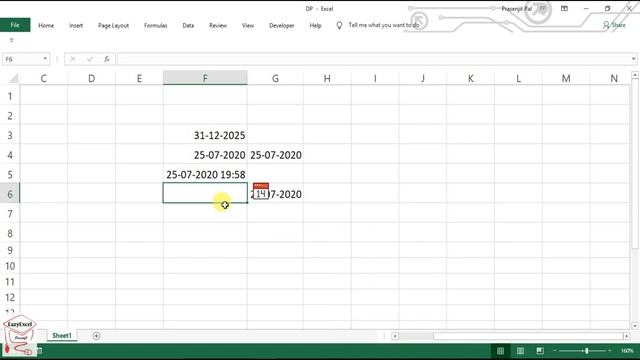Click the Prasenjit Pal account name

[516, 9]
